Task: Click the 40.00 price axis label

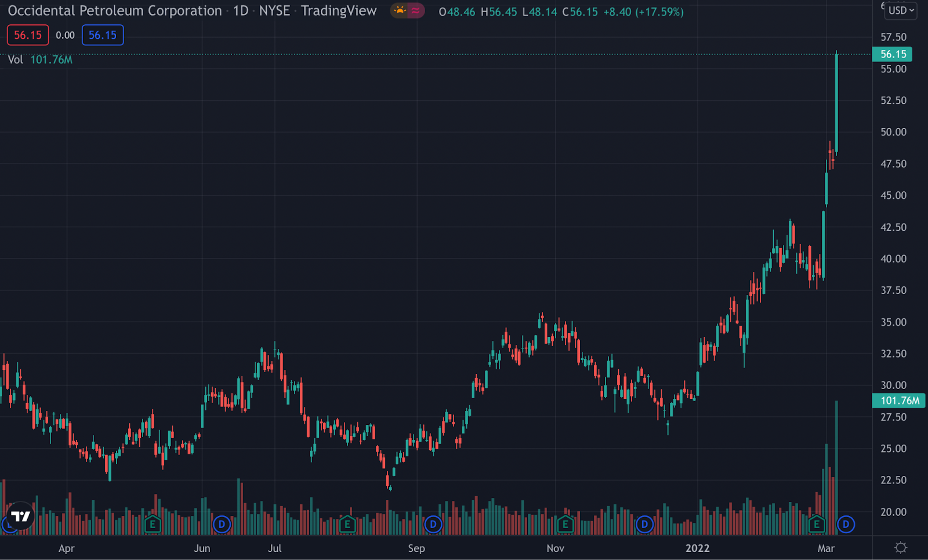Action: (x=893, y=259)
